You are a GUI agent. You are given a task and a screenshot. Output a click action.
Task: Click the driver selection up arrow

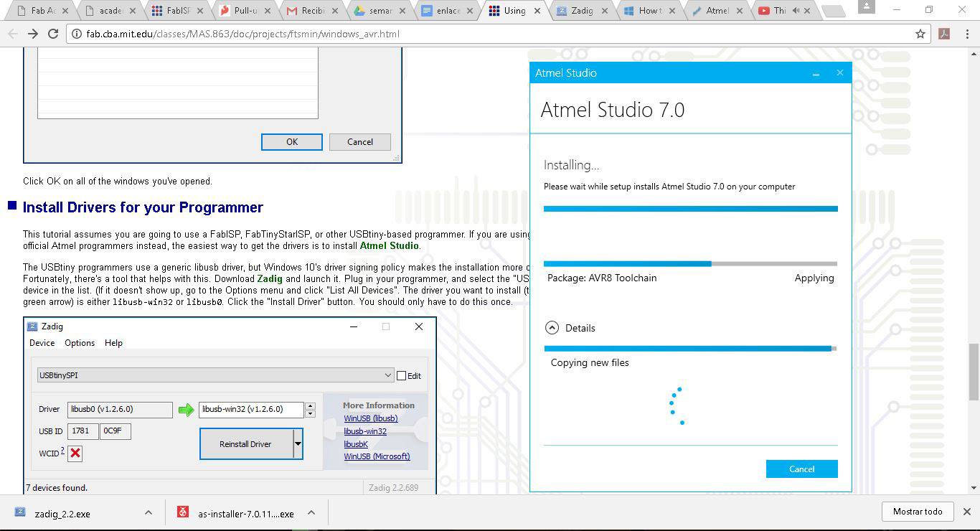point(311,406)
